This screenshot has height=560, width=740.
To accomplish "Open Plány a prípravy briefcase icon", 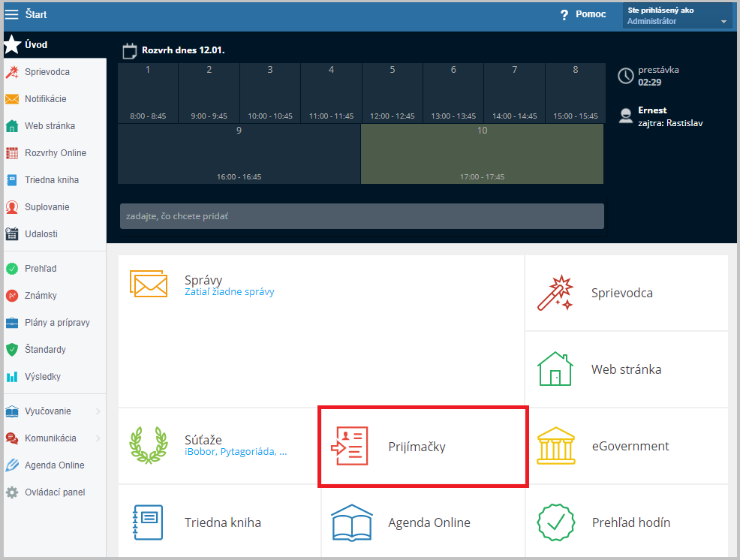I will click(12, 323).
